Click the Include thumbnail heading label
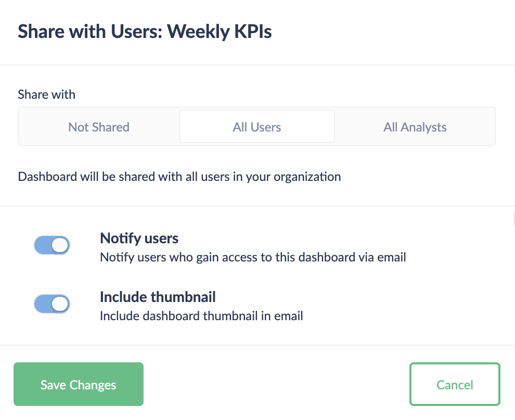 click(158, 297)
